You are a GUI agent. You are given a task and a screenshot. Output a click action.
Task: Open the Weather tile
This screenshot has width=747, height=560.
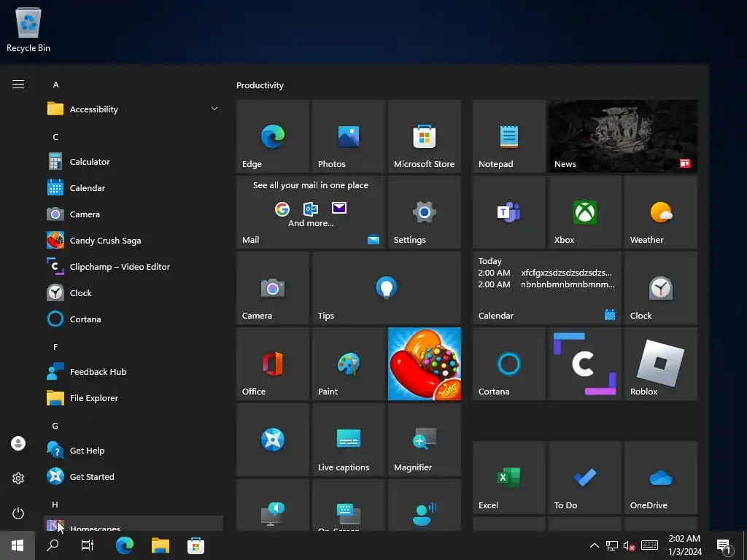(661, 212)
